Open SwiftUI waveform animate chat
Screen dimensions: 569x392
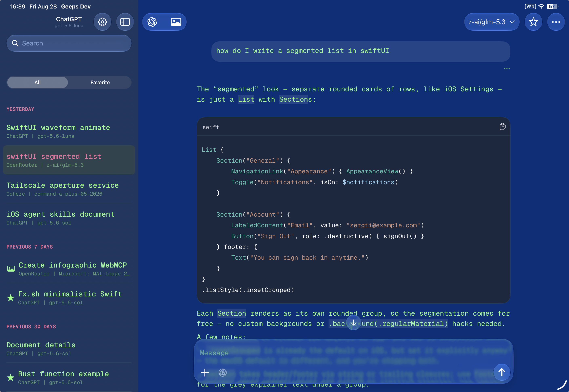click(x=69, y=131)
